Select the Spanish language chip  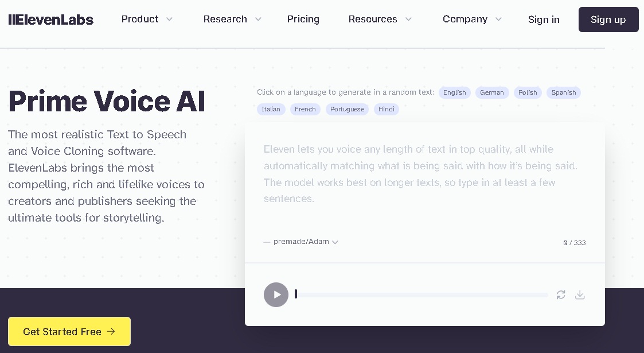click(564, 92)
